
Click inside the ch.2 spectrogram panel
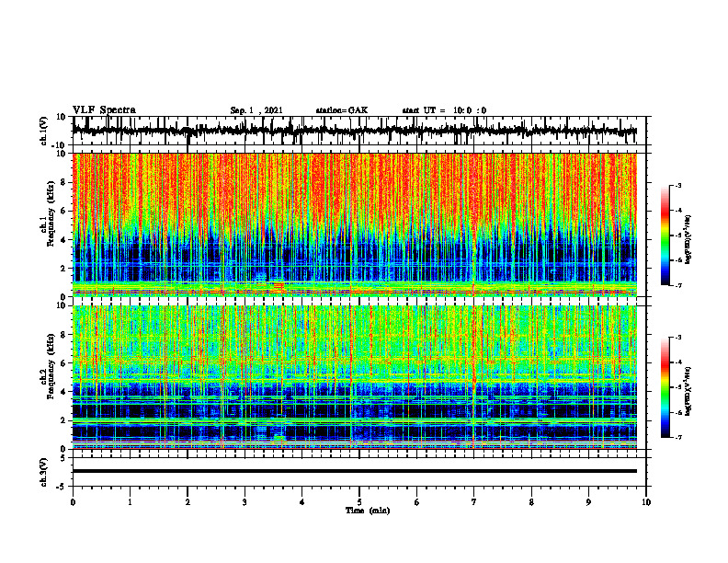354,377
